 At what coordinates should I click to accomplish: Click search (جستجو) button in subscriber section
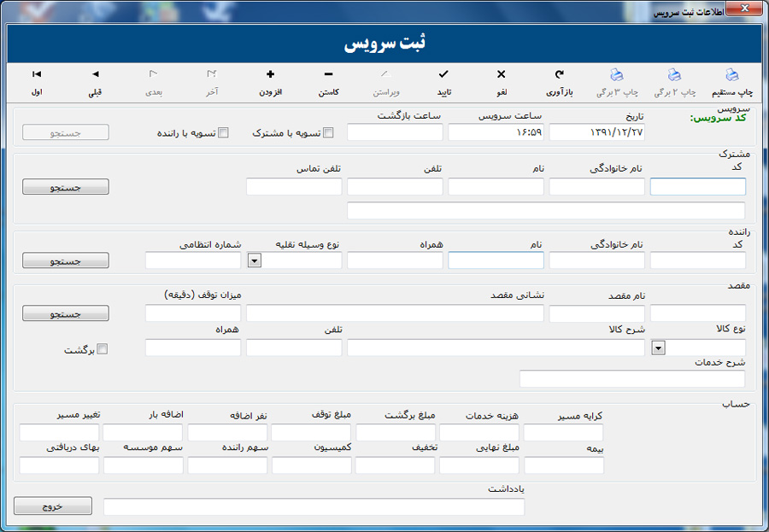(65, 187)
